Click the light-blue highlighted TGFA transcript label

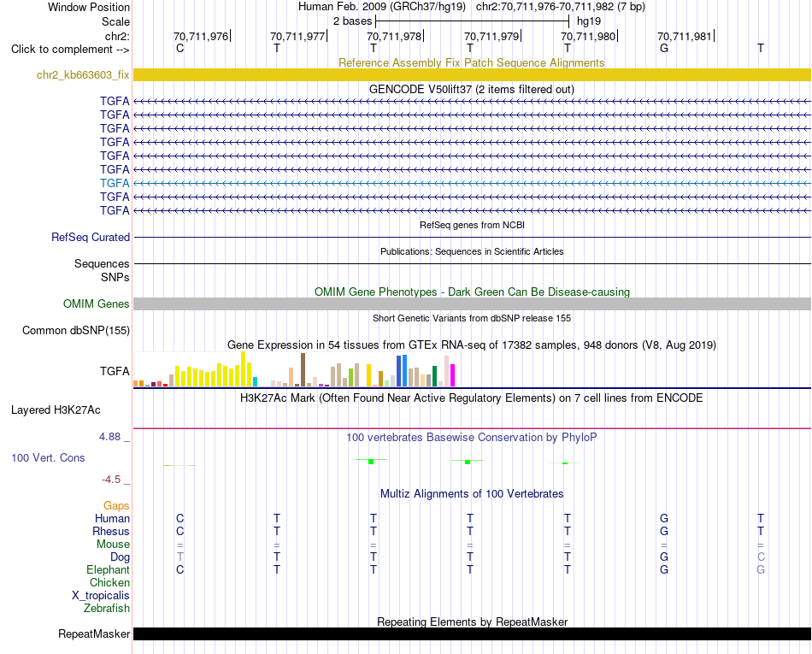[x=115, y=183]
